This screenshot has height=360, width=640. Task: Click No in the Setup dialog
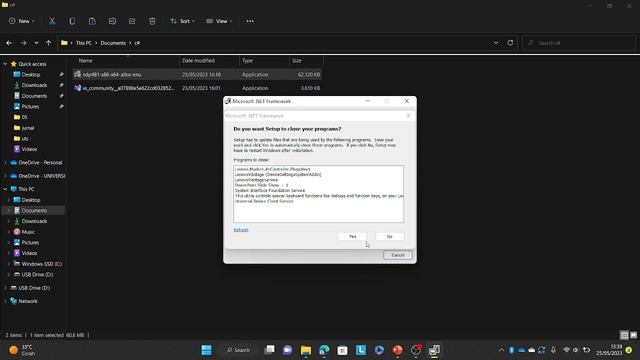pyautogui.click(x=389, y=236)
